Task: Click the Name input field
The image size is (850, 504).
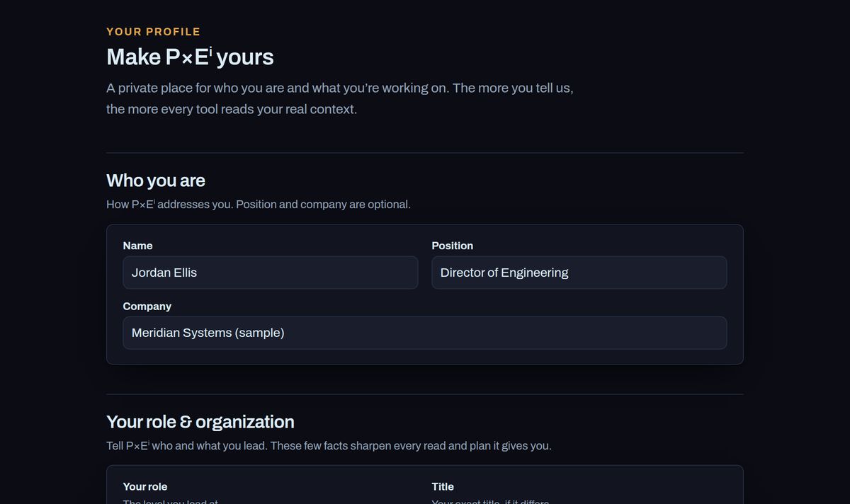Action: tap(271, 273)
